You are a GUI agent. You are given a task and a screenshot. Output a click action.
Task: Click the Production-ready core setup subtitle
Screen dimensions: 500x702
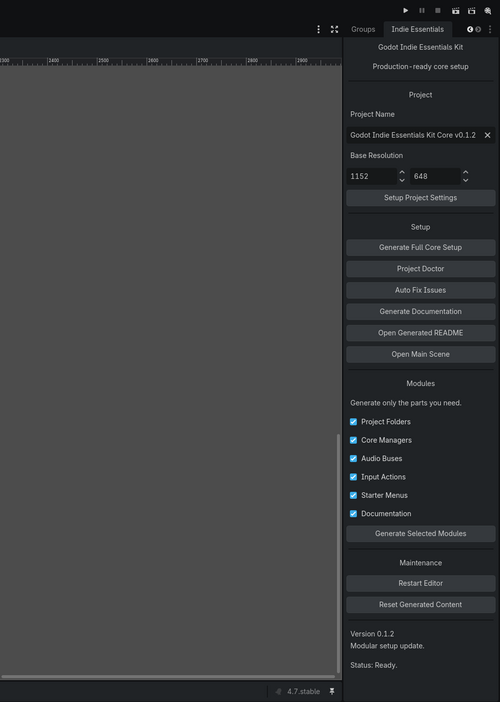click(x=420, y=66)
